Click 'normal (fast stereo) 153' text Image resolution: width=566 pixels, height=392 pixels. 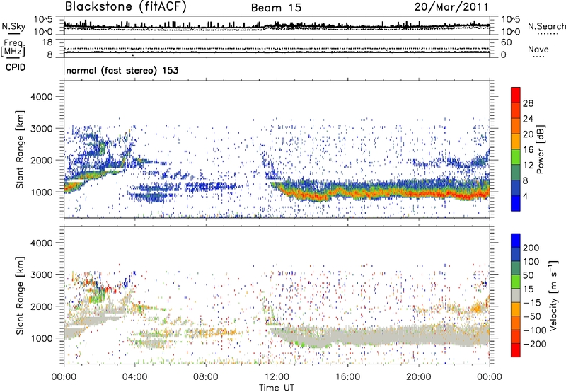pyautogui.click(x=122, y=70)
